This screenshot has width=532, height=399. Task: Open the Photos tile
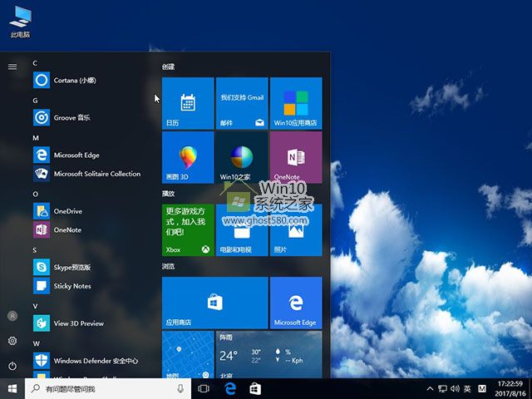coord(296,230)
